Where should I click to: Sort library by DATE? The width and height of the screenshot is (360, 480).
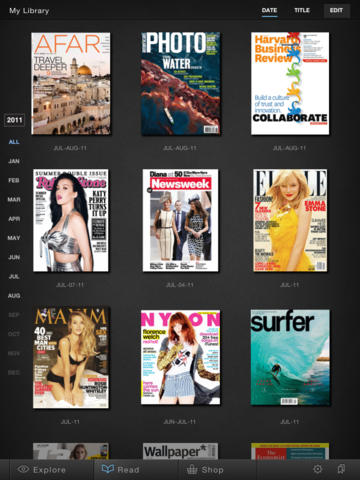pyautogui.click(x=269, y=10)
